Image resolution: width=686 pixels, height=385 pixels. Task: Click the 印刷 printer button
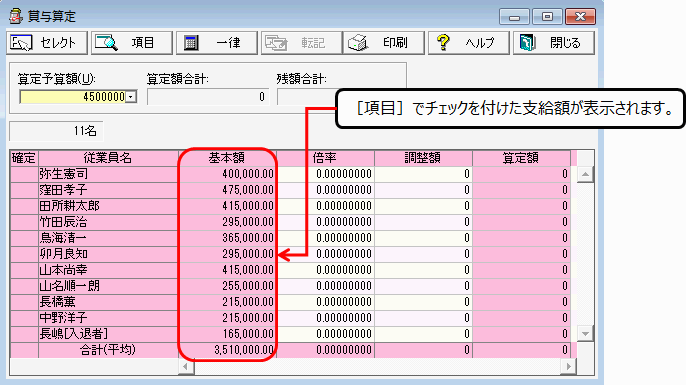point(384,43)
